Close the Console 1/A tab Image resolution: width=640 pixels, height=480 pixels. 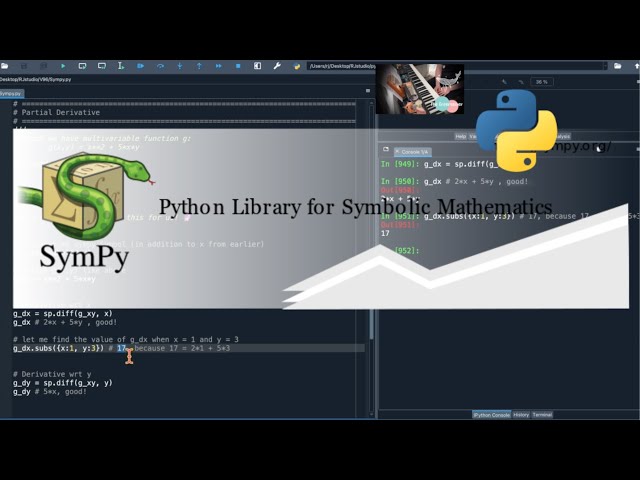(x=397, y=151)
